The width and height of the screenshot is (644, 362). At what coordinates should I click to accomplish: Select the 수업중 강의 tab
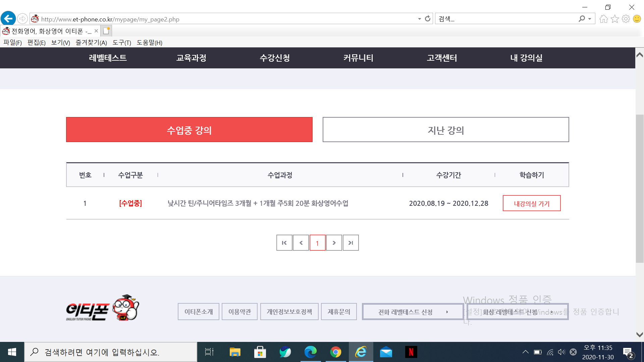(189, 130)
